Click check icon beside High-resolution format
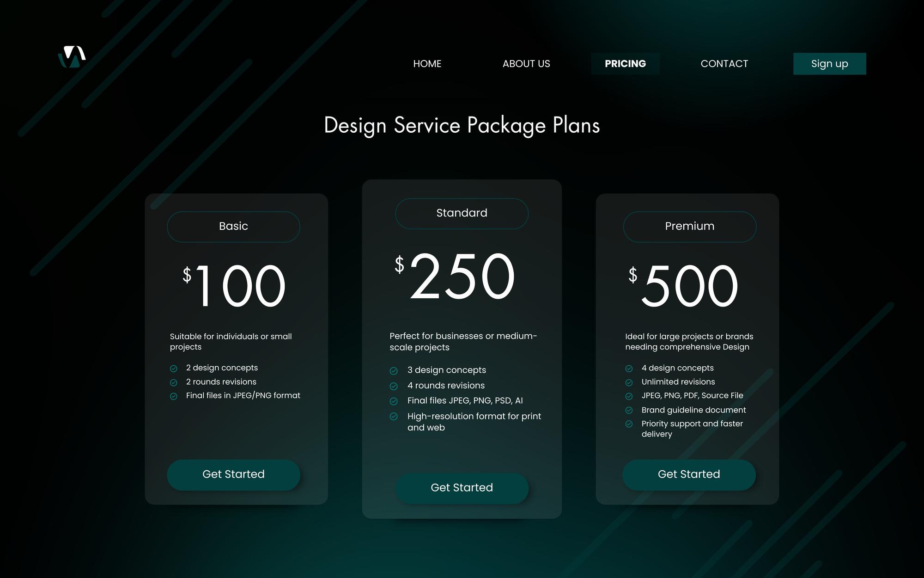Screen dimensions: 924x578 pos(394,417)
